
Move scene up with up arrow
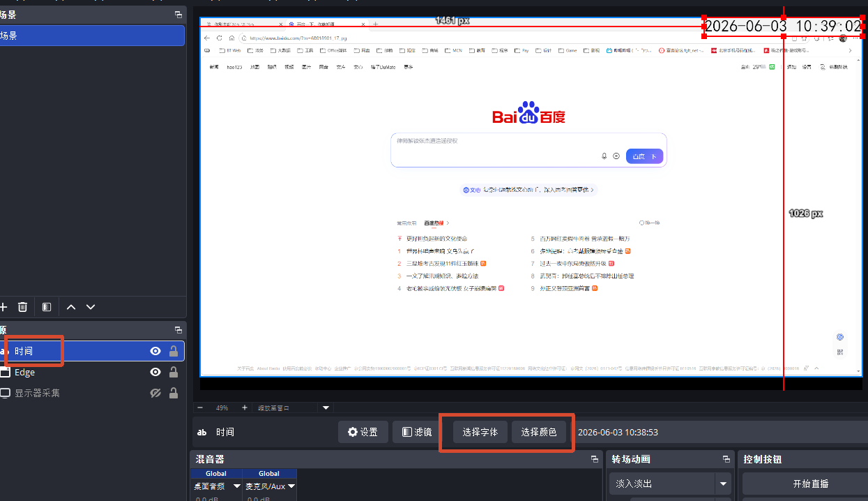pyautogui.click(x=70, y=307)
